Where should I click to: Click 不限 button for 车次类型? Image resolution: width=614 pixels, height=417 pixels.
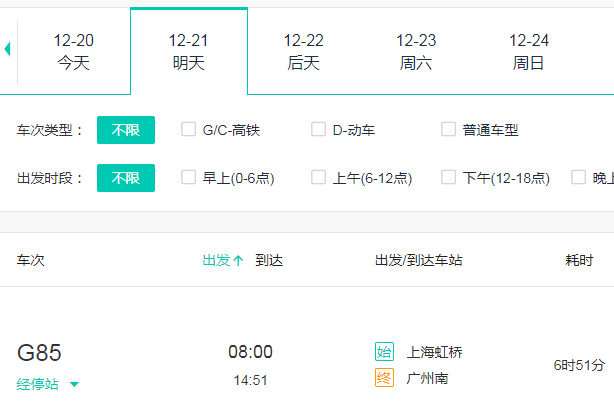(x=126, y=130)
